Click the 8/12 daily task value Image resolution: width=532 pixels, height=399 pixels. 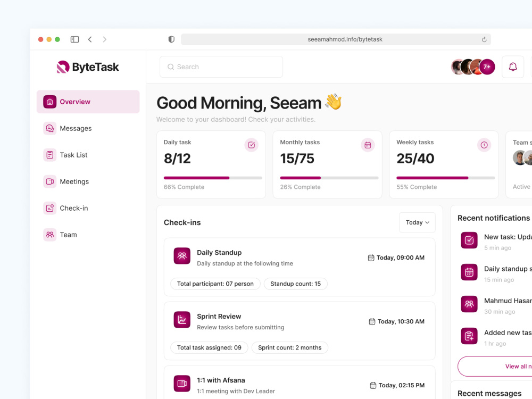177,159
